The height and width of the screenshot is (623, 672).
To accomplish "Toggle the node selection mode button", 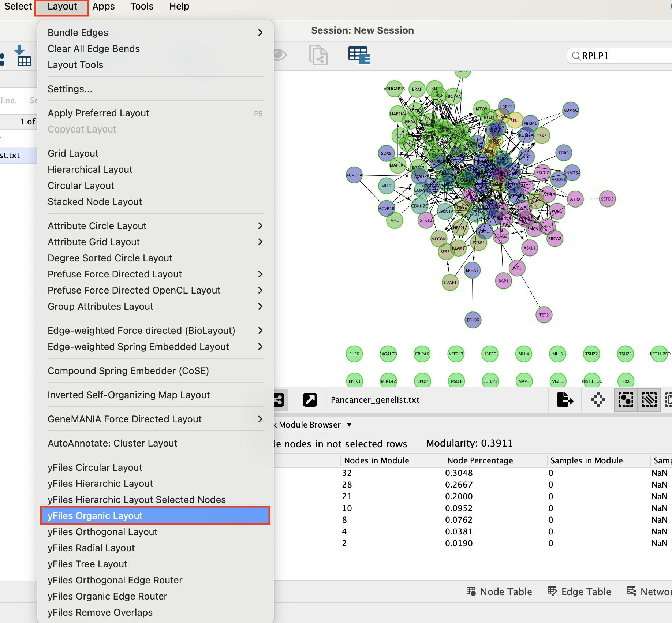I will click(626, 400).
